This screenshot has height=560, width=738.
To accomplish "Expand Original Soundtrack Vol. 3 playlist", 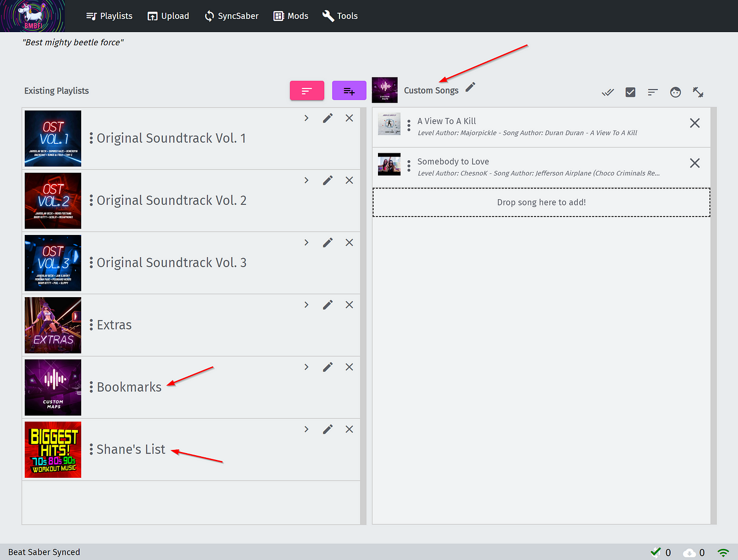I will [306, 242].
